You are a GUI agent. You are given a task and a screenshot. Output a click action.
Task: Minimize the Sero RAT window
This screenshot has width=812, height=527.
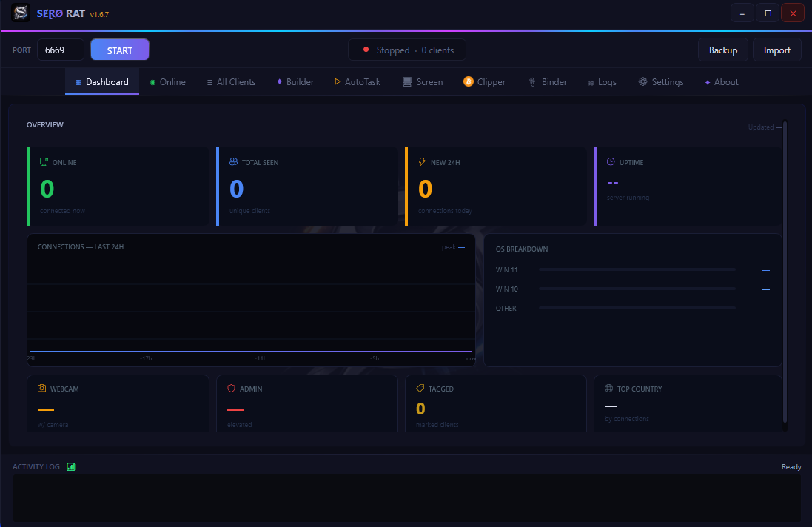(742, 13)
